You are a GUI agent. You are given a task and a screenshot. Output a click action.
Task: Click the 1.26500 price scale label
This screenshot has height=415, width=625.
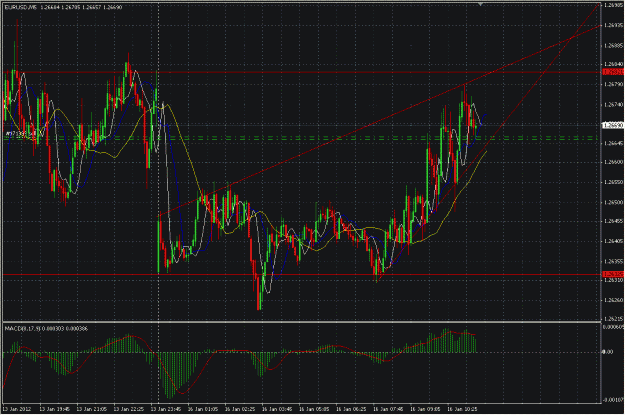pos(613,203)
